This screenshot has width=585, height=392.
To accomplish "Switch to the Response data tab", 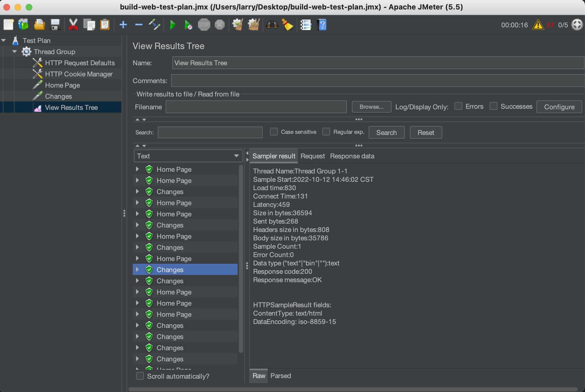I will (x=352, y=156).
